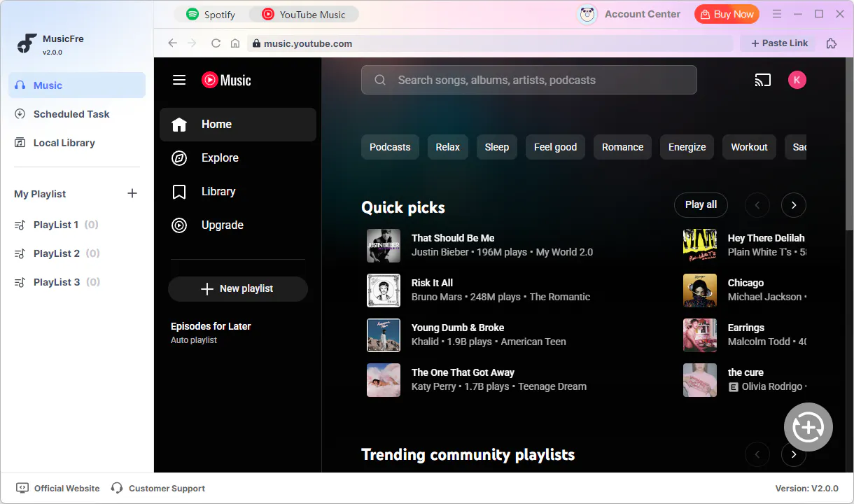Select Home in YouTube Music sidebar
The height and width of the screenshot is (504, 854).
pos(238,125)
